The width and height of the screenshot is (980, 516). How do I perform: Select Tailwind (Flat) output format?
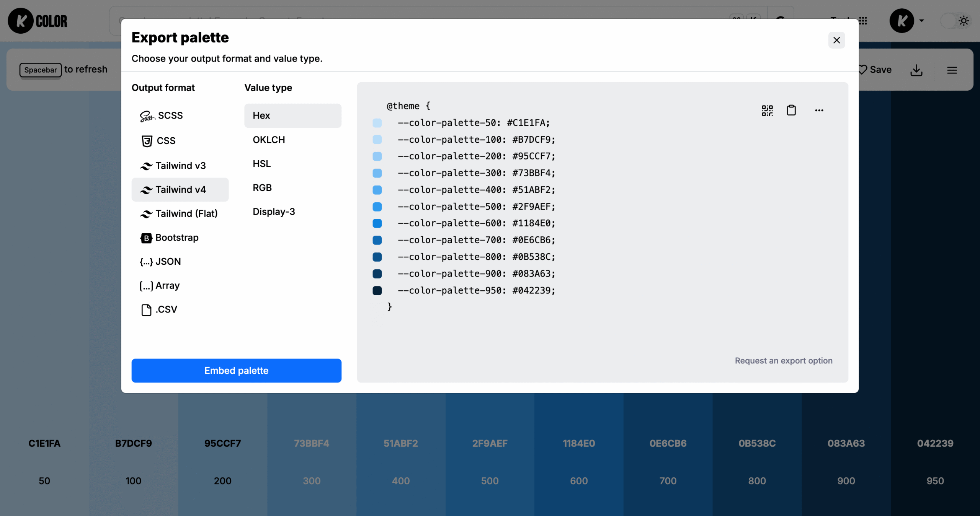180,213
